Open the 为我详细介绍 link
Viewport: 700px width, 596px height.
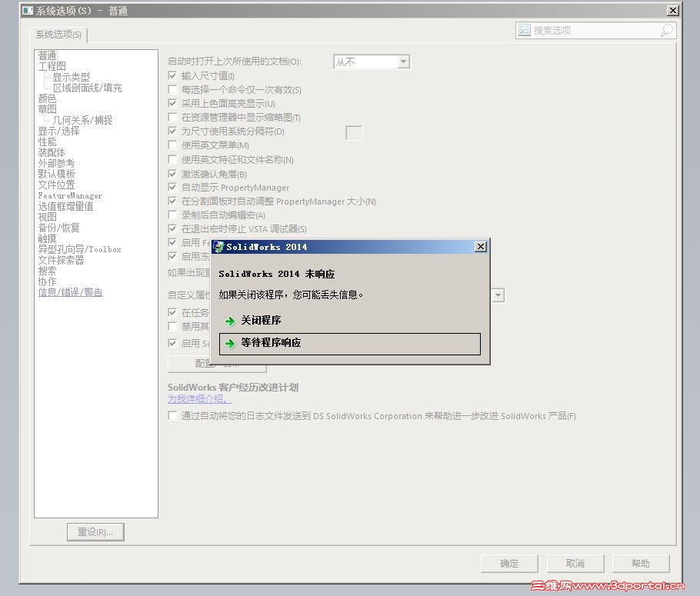[199, 398]
